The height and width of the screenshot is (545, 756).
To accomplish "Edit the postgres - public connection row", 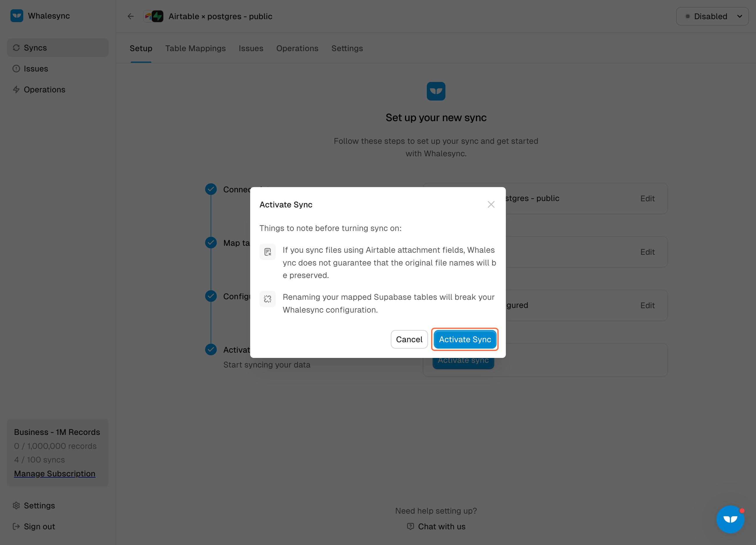I will (647, 198).
